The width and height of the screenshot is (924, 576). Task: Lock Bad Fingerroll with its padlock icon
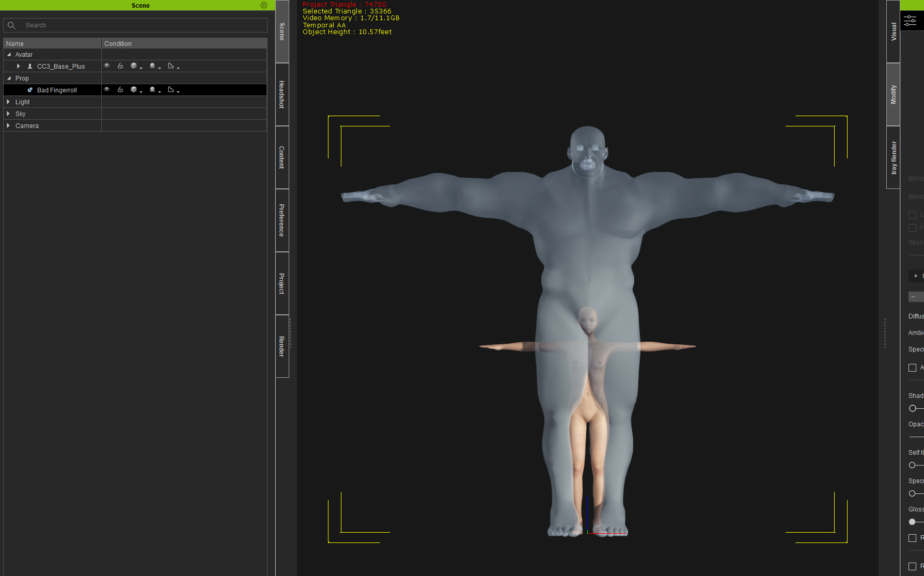point(120,89)
